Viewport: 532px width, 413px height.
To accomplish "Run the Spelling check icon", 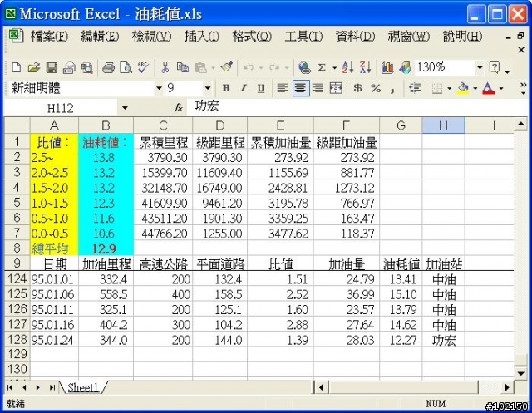I will coord(143,68).
